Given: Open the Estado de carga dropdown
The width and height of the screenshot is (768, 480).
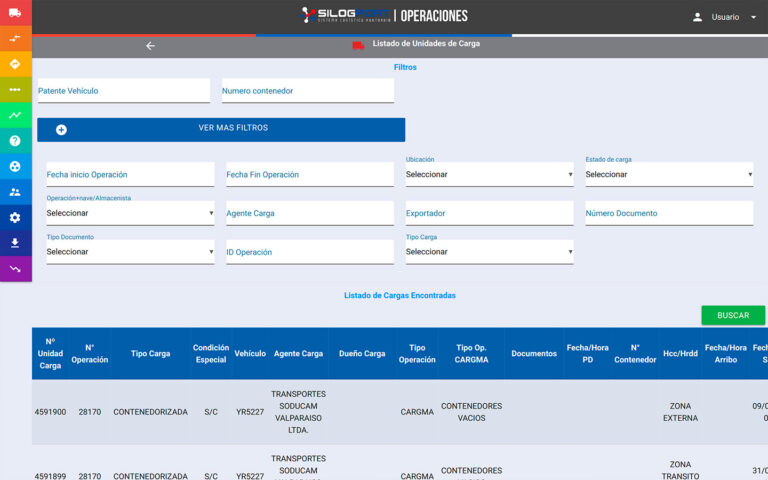Looking at the screenshot, I should click(x=668, y=175).
